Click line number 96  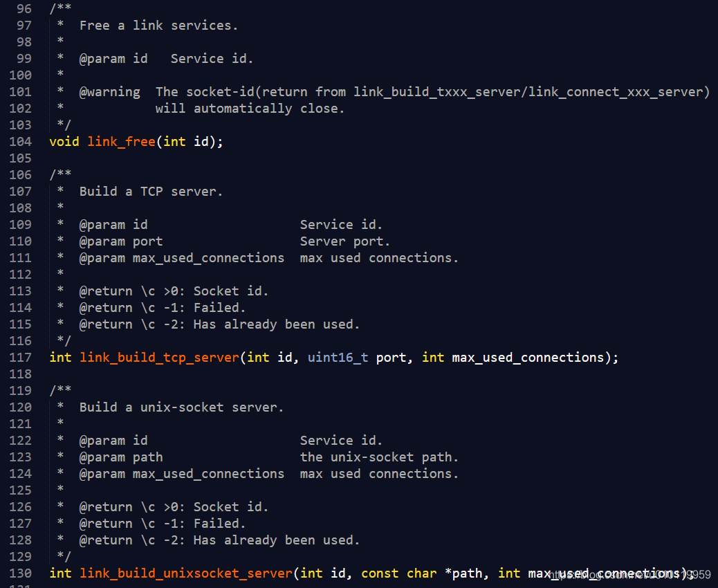pyautogui.click(x=24, y=8)
